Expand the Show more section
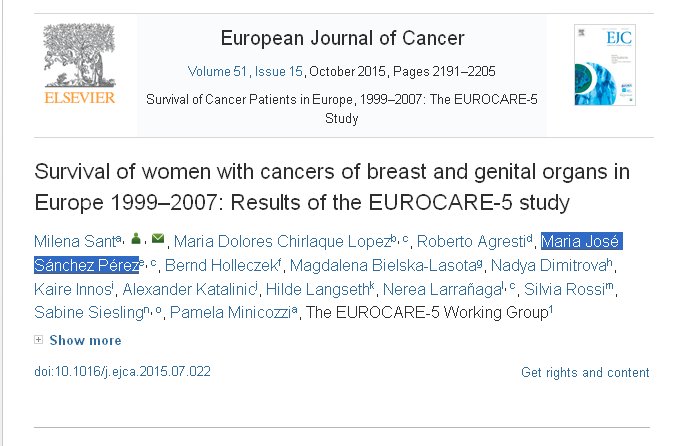 [x=83, y=340]
